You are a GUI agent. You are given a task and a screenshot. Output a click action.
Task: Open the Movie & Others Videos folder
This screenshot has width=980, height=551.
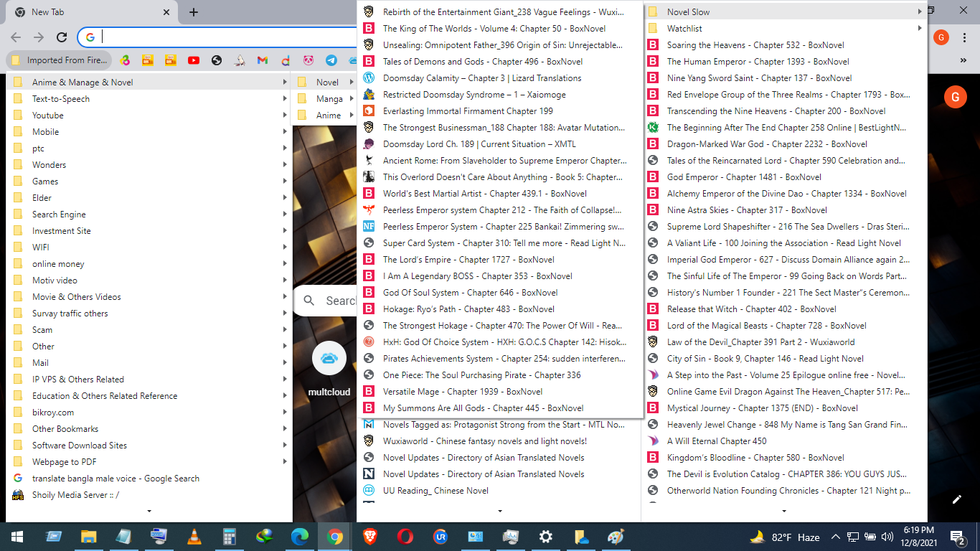149,297
